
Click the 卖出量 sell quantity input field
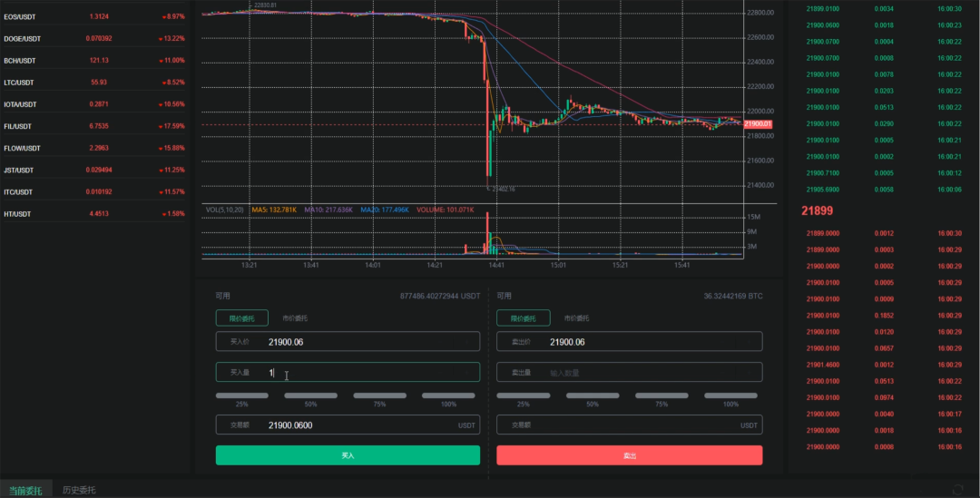point(630,373)
